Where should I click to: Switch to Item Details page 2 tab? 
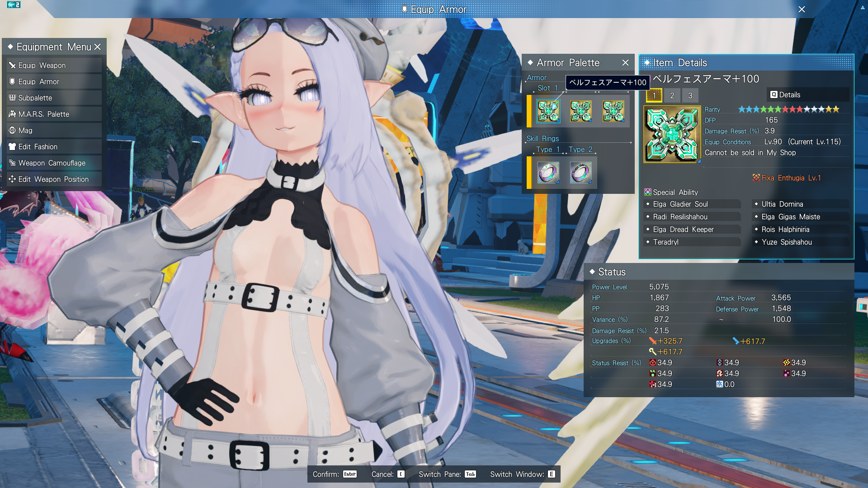tap(672, 95)
